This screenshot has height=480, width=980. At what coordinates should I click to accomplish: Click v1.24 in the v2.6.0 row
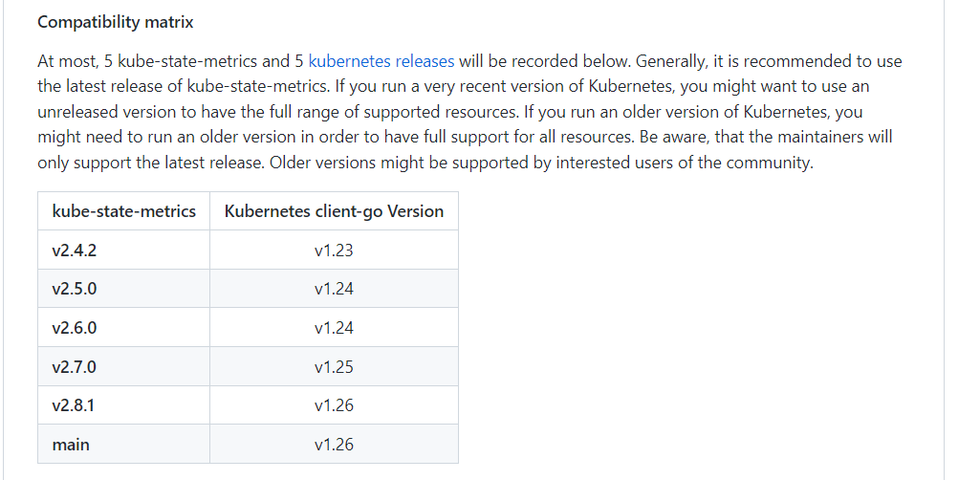[334, 328]
